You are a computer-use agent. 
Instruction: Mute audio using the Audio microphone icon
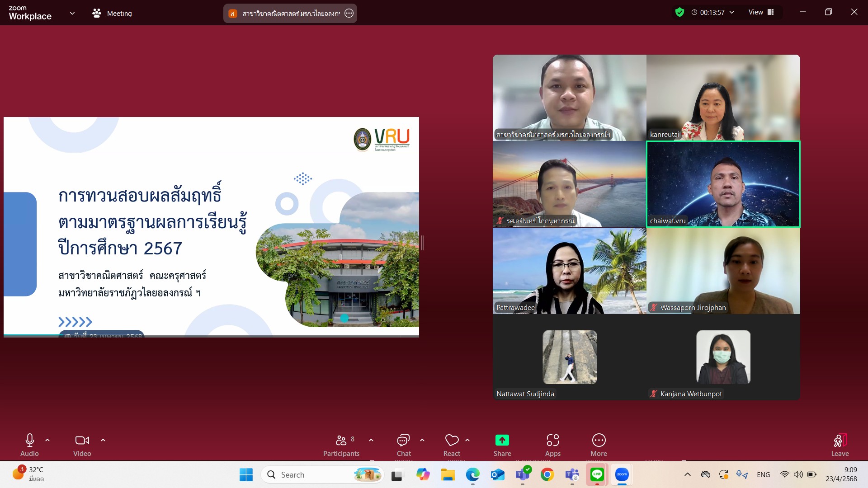click(29, 440)
